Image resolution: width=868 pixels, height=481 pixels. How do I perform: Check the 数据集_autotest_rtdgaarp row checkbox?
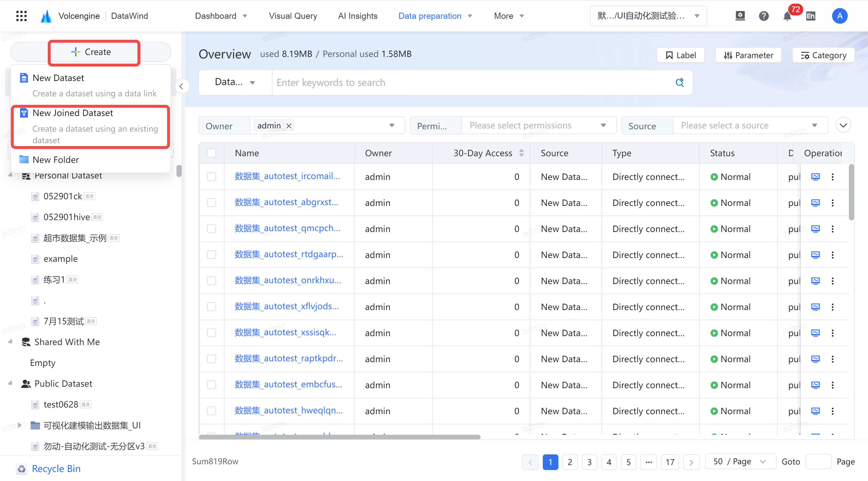point(212,255)
